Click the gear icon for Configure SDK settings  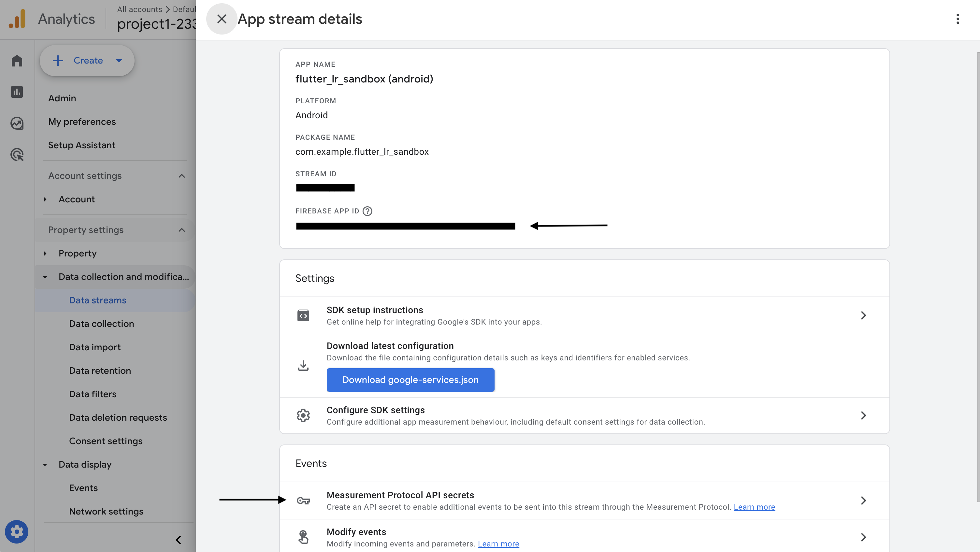click(x=303, y=415)
